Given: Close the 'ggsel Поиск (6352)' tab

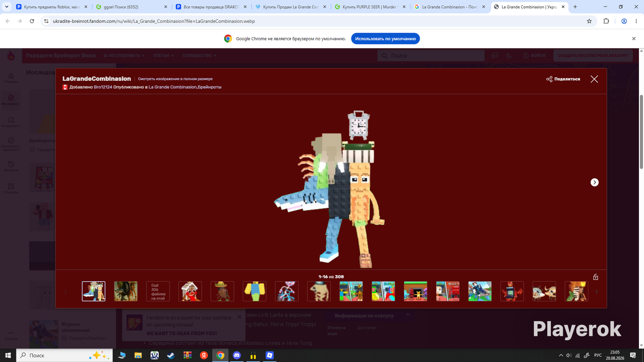Looking at the screenshot, I should (166, 7).
